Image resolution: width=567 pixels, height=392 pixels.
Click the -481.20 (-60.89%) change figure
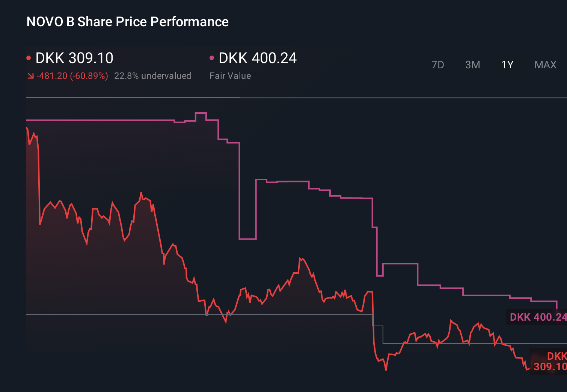71,75
